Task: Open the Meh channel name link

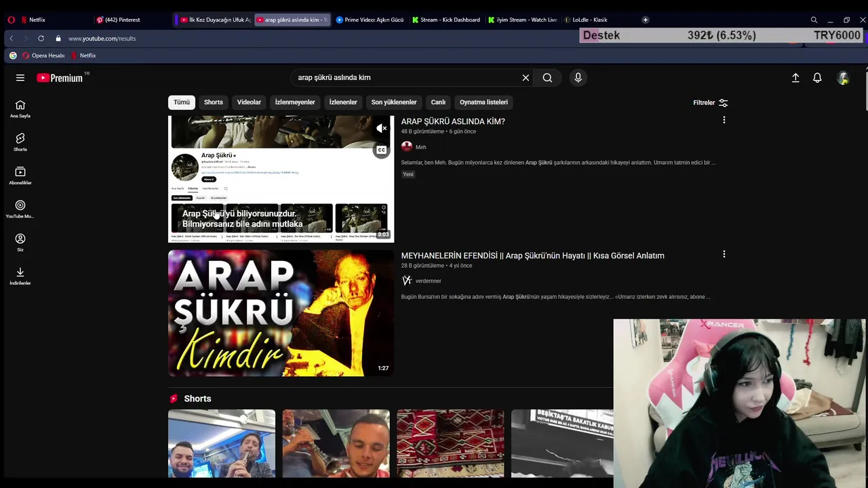Action: (x=421, y=147)
